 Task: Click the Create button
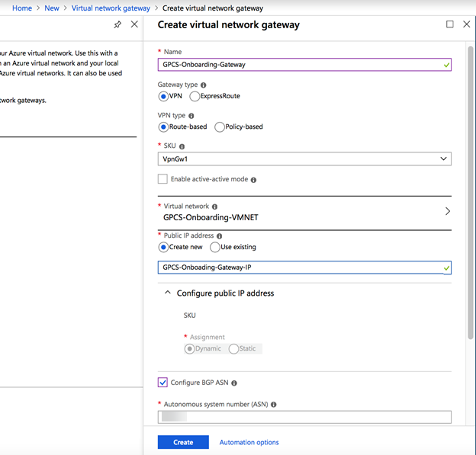pyautogui.click(x=183, y=442)
